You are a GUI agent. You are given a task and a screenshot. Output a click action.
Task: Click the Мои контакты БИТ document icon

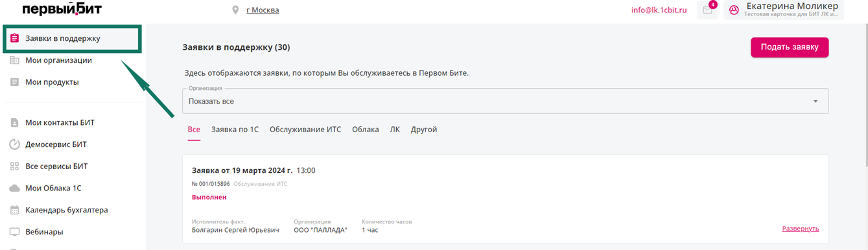click(x=15, y=122)
